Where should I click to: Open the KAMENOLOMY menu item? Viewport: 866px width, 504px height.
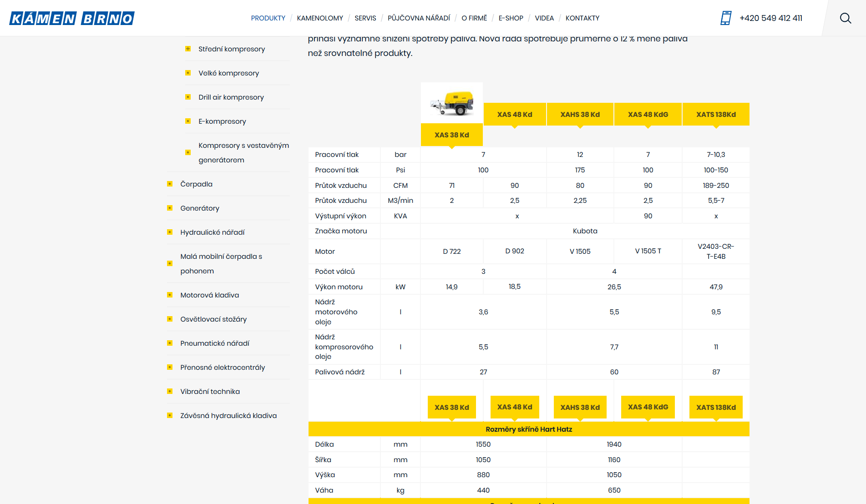pos(320,18)
